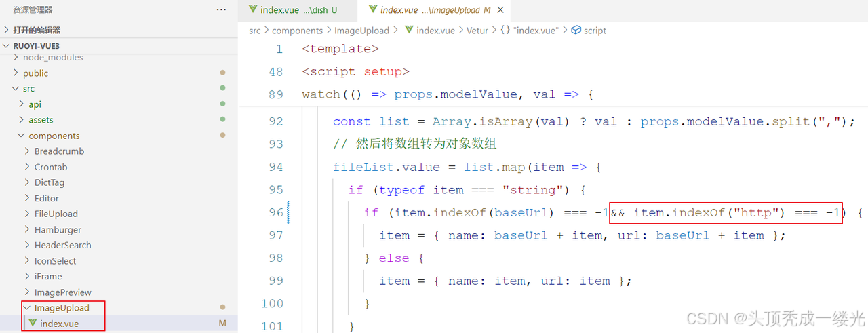
Task: Expand the assets folder
Action: (x=41, y=120)
